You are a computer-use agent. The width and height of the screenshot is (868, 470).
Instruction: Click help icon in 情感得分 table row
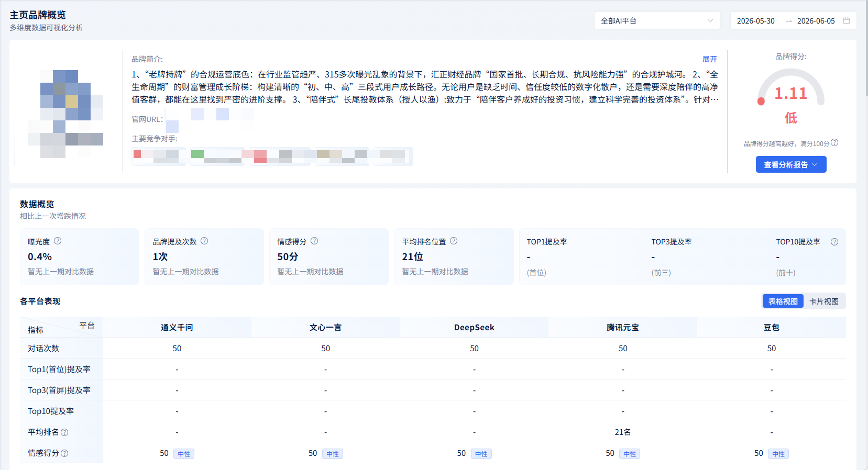(64, 453)
